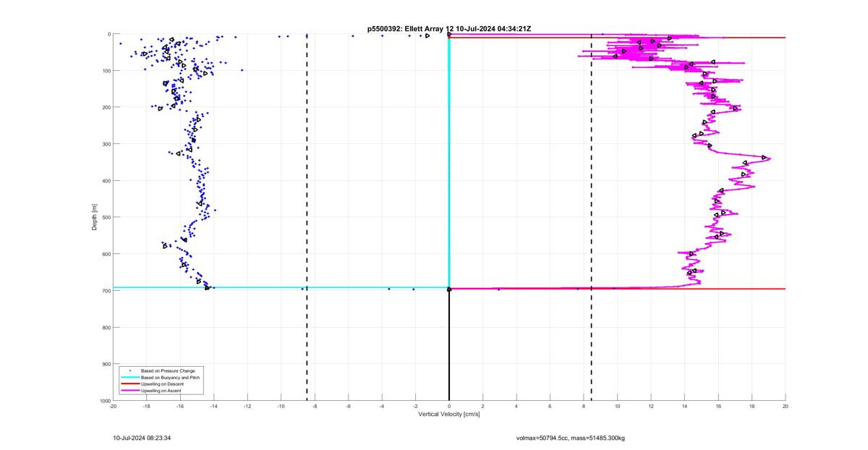Click the x-axis tick label '16'

click(718, 406)
